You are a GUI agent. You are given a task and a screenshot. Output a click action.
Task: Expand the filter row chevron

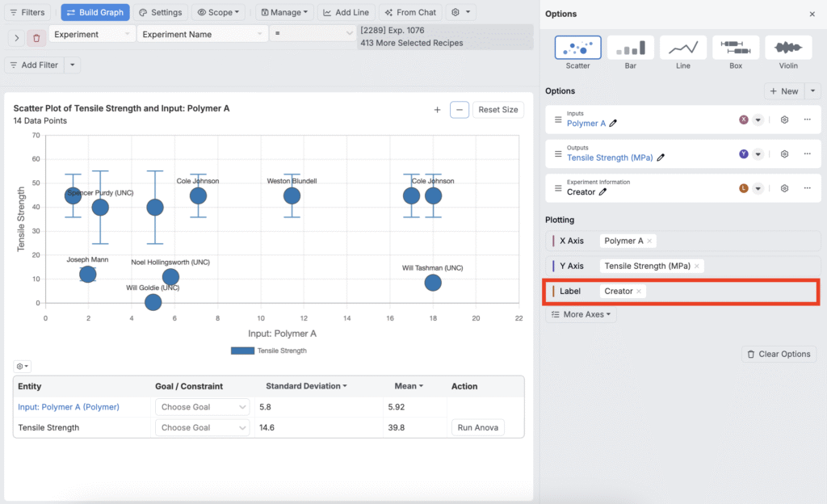pos(17,38)
